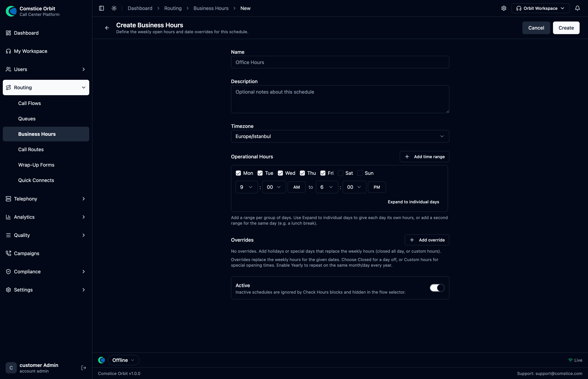588x379 pixels.
Task: Switch theme with the sun icon
Action: point(114,8)
